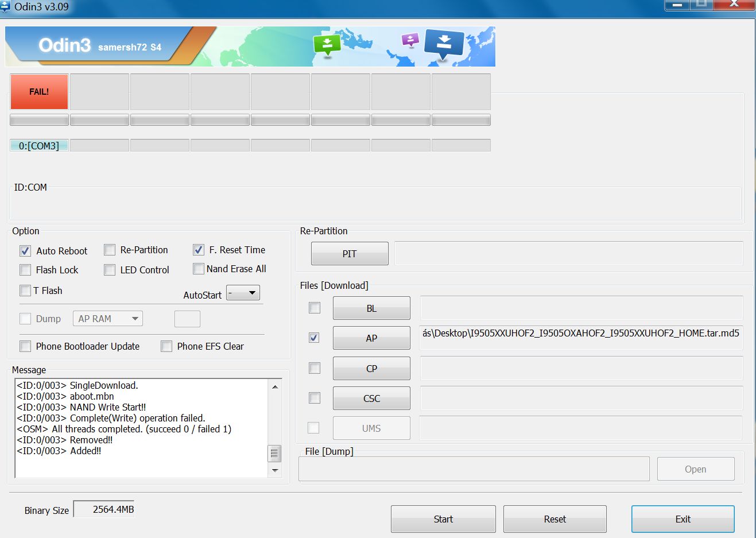This screenshot has width=756, height=538.
Task: Click the Exit button
Action: tap(683, 519)
